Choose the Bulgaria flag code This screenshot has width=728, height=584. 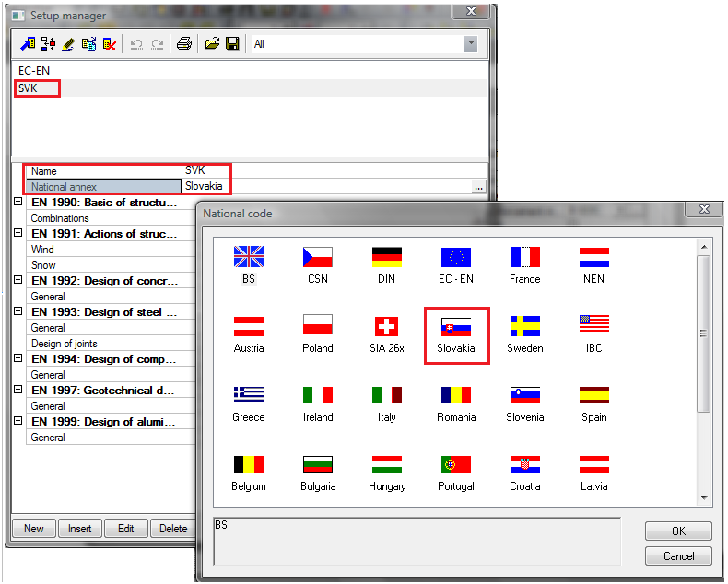tap(318, 473)
